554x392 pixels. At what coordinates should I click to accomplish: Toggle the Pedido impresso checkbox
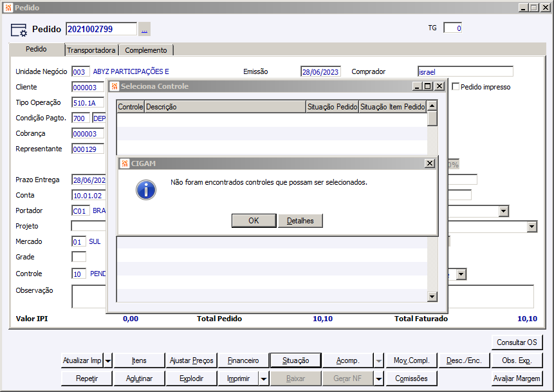pos(456,87)
